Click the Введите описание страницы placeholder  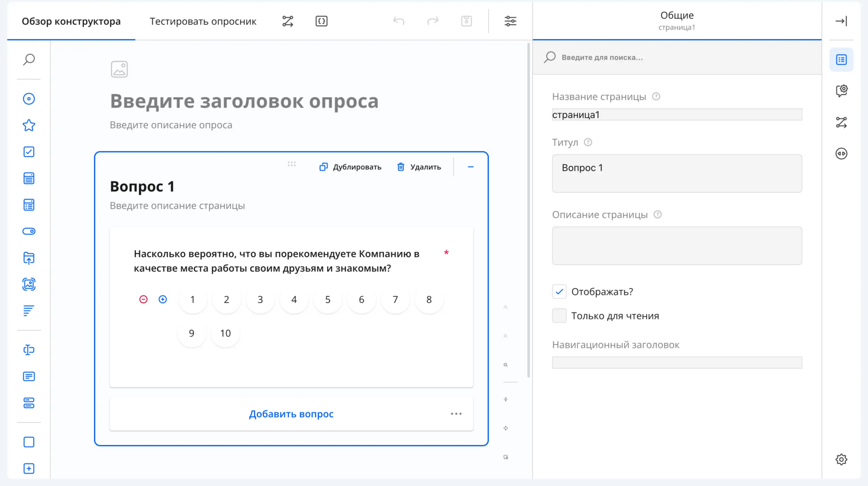pos(177,206)
